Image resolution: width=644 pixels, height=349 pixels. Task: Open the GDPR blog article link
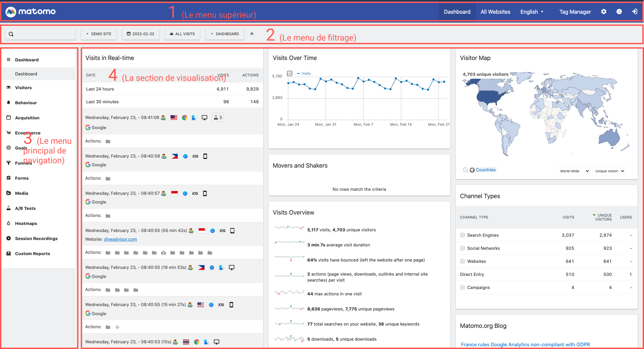[525, 344]
